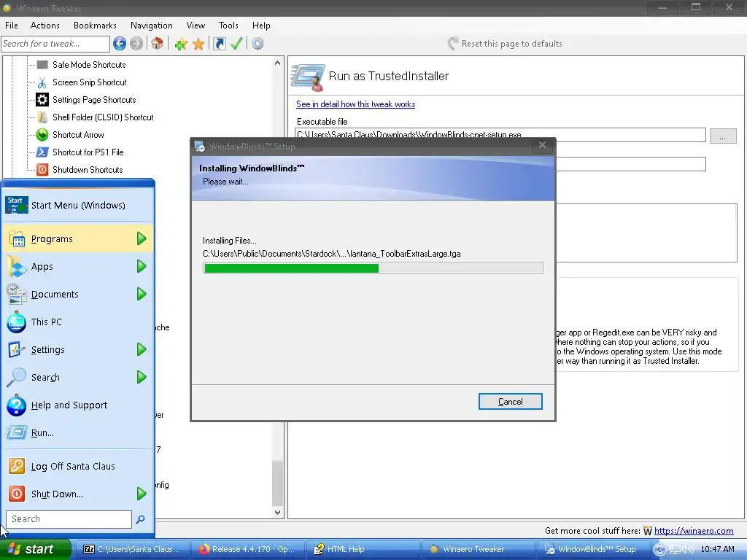Open the Navigation menu
Screen dimensions: 747x560
click(x=152, y=26)
